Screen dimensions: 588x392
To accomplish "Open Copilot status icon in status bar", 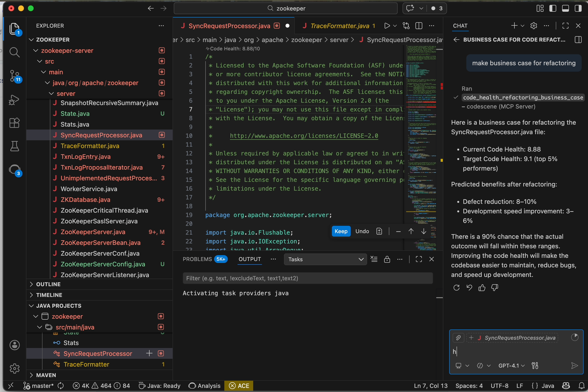I will click(x=566, y=386).
